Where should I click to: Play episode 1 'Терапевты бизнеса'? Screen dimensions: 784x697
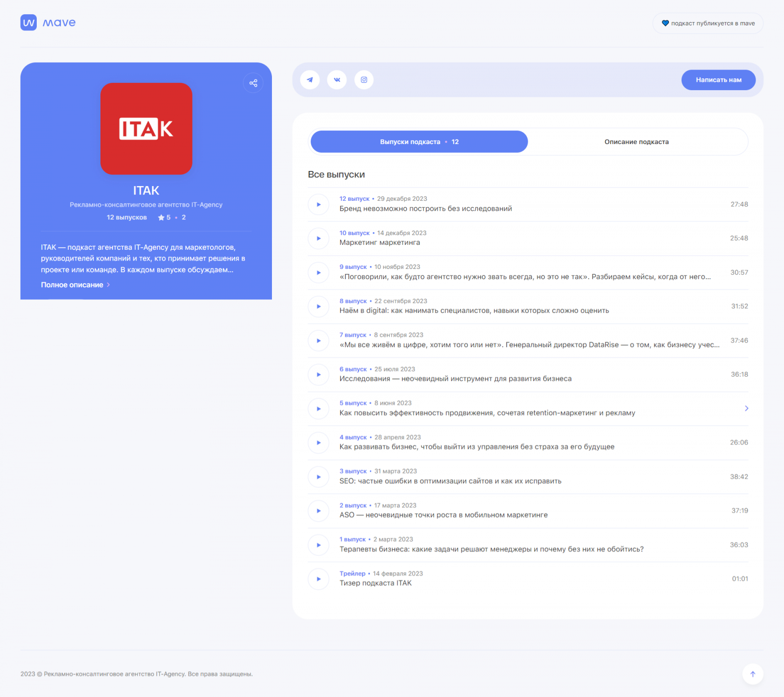318,545
